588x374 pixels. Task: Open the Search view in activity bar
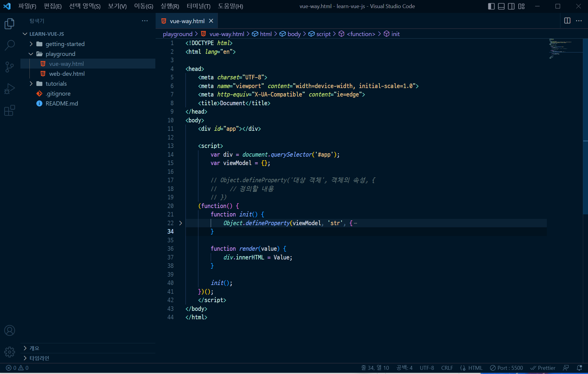(x=10, y=45)
